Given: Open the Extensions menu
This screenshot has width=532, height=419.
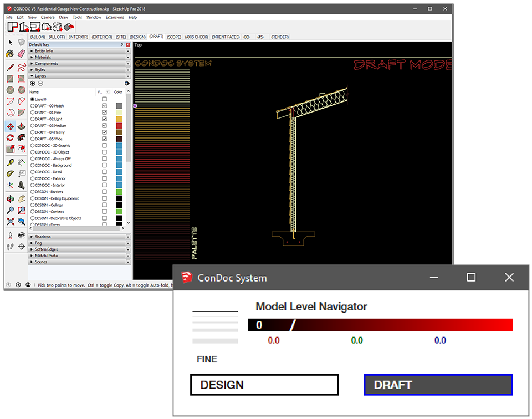Looking at the screenshot, I should tap(115, 17).
